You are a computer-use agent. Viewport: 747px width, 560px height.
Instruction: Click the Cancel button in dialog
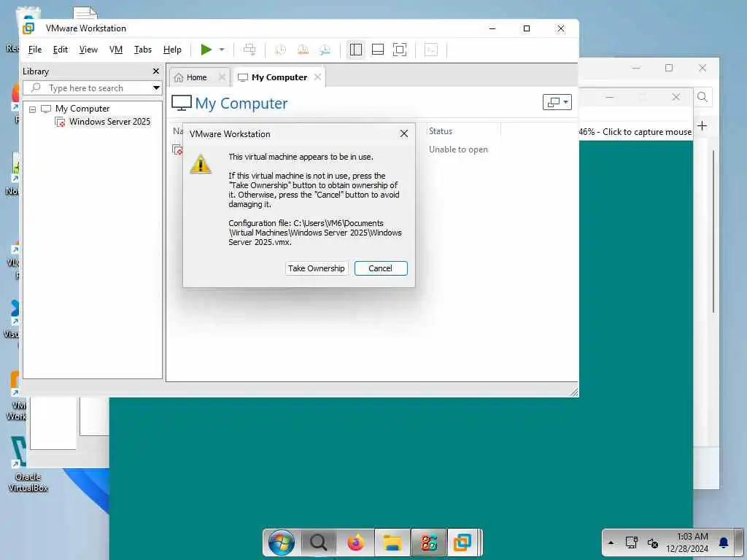tap(381, 268)
